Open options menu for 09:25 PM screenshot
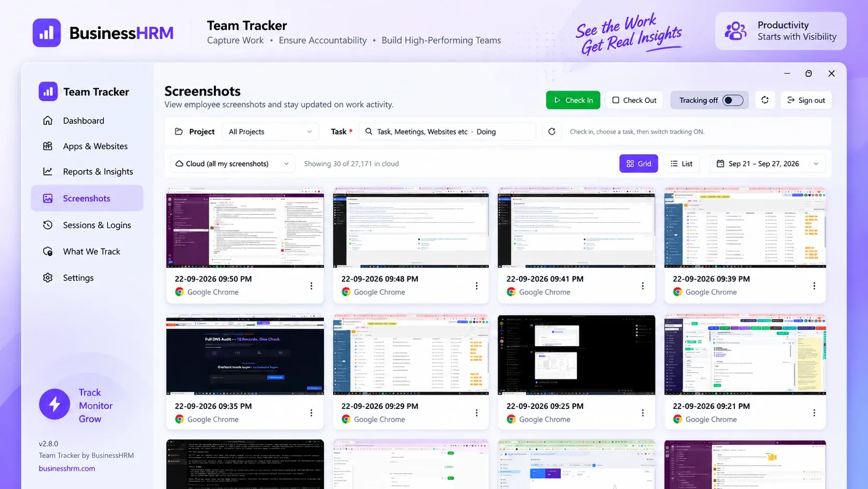 tap(643, 413)
